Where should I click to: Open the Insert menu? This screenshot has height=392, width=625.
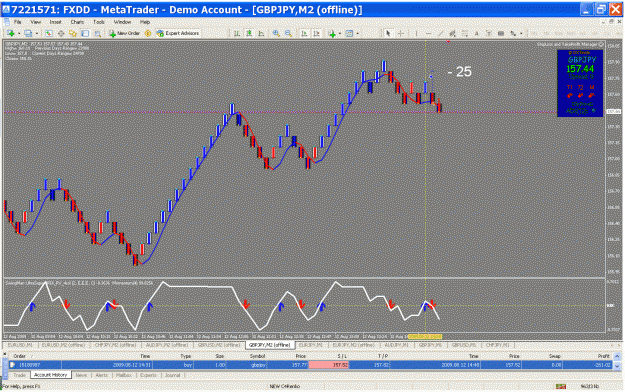[x=55, y=22]
